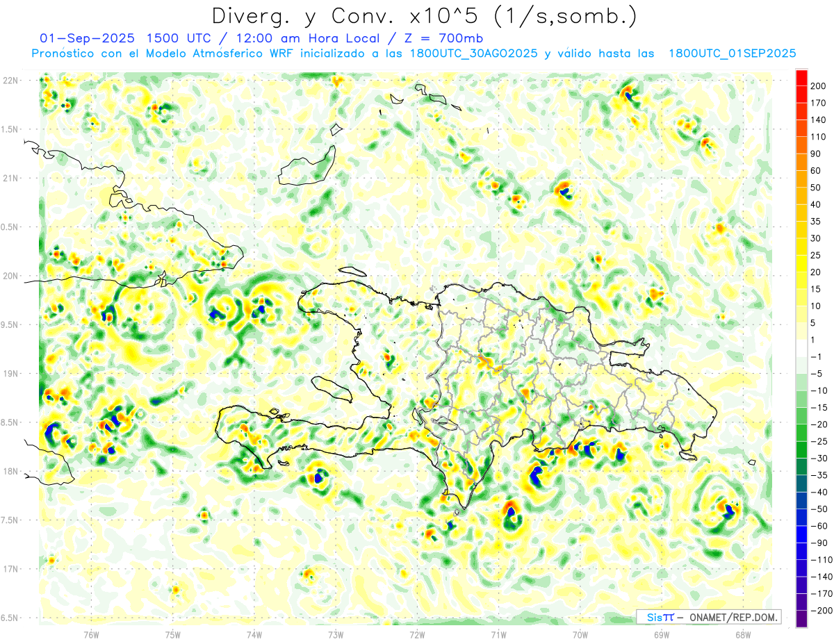
Task: Click the title "Diverg. y Conv. x10^5 (1/s,somb.)"
Action: coord(425,15)
